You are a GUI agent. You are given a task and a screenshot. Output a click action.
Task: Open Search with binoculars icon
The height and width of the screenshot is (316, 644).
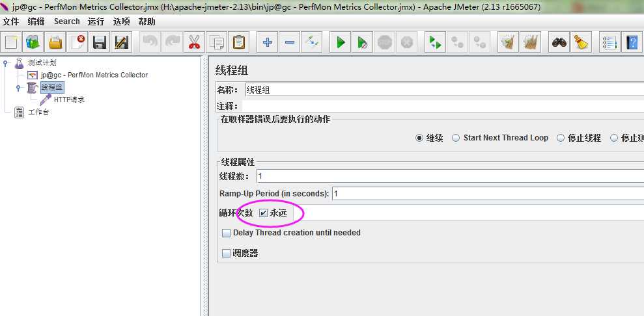point(559,42)
